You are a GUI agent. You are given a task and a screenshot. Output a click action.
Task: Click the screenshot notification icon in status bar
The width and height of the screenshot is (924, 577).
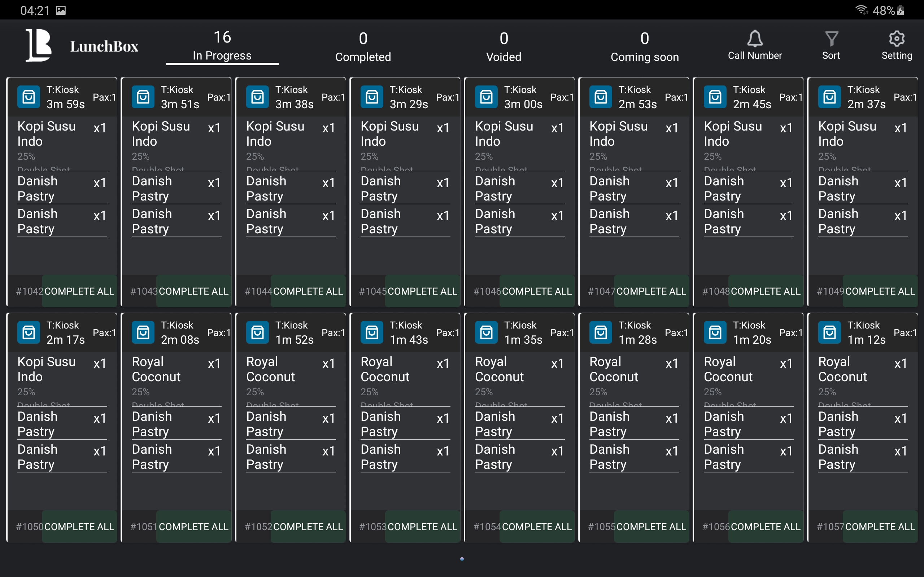click(x=61, y=10)
